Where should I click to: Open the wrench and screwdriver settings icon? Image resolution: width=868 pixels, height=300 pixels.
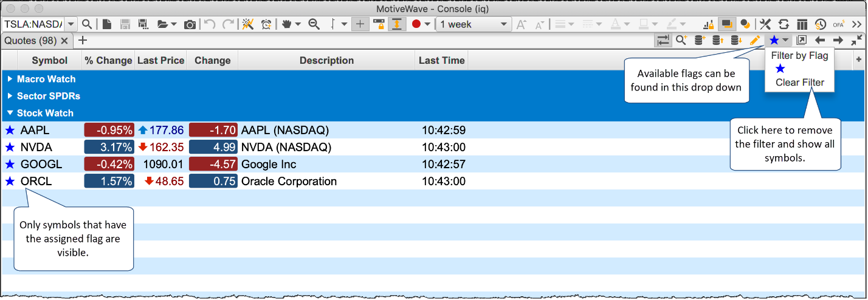[x=765, y=24]
